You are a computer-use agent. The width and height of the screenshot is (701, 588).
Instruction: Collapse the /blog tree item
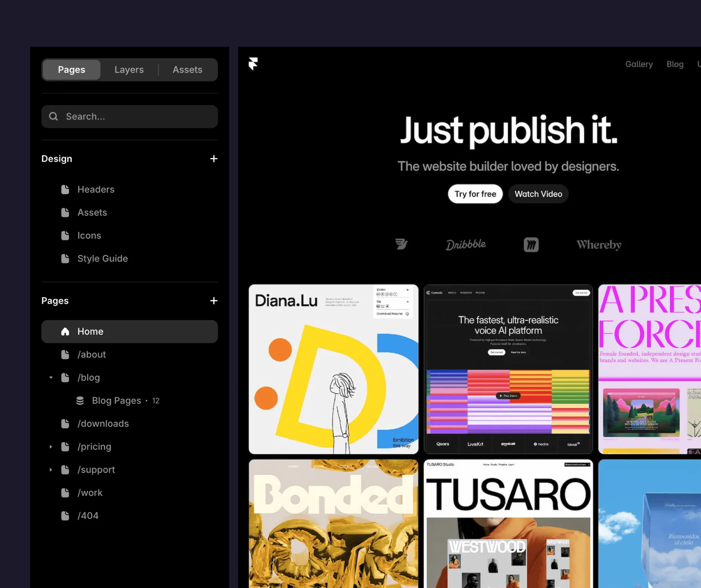click(51, 378)
